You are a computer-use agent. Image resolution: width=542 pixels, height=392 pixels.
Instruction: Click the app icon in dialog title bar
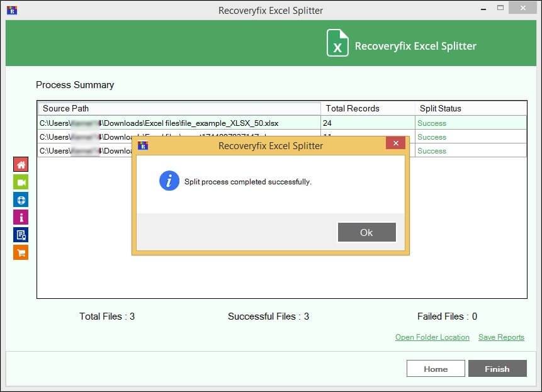click(143, 145)
